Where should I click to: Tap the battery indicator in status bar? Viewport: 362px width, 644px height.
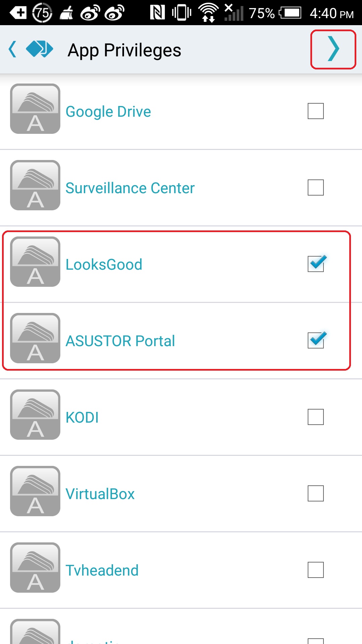290,13
